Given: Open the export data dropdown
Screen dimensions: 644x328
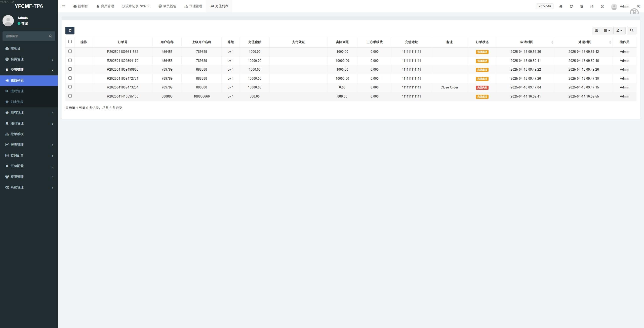Looking at the screenshot, I should (x=619, y=30).
